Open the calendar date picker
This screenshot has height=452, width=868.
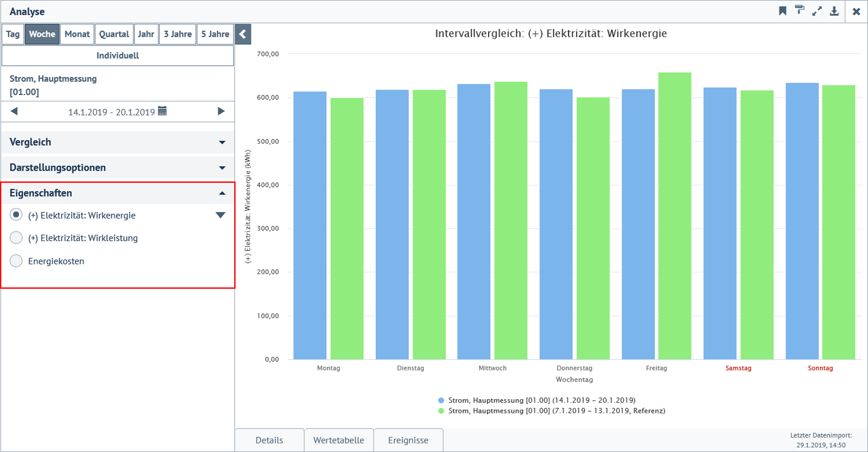click(162, 112)
